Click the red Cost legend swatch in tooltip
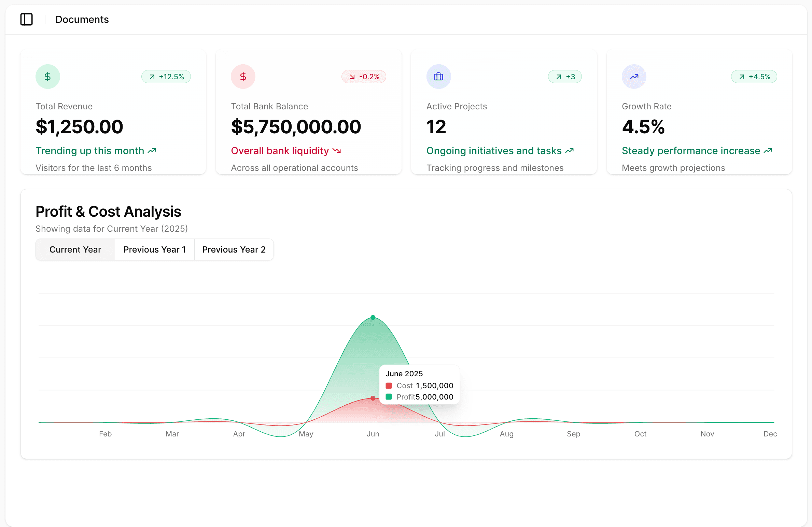Image resolution: width=812 pixels, height=527 pixels. (x=389, y=386)
